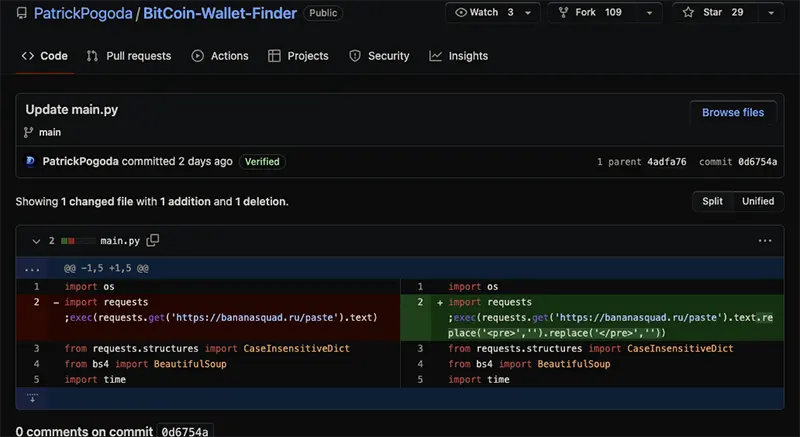The image size is (800, 437).
Task: Click the Star count 29
Action: pos(737,12)
